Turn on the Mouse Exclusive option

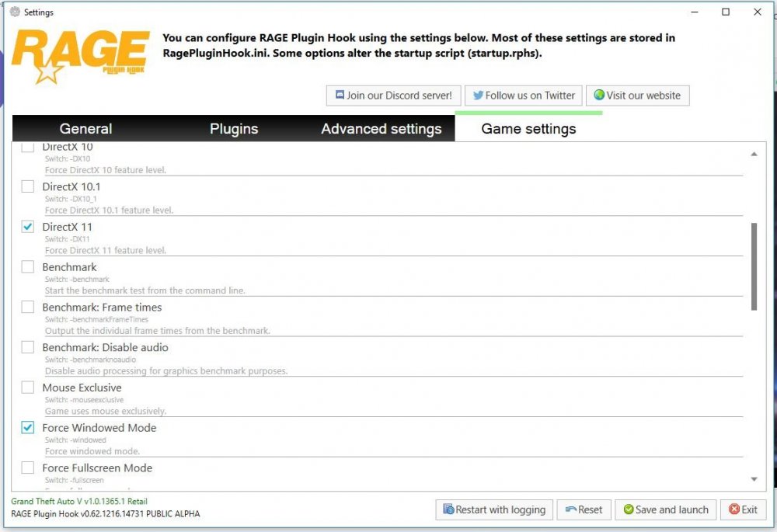(x=28, y=388)
